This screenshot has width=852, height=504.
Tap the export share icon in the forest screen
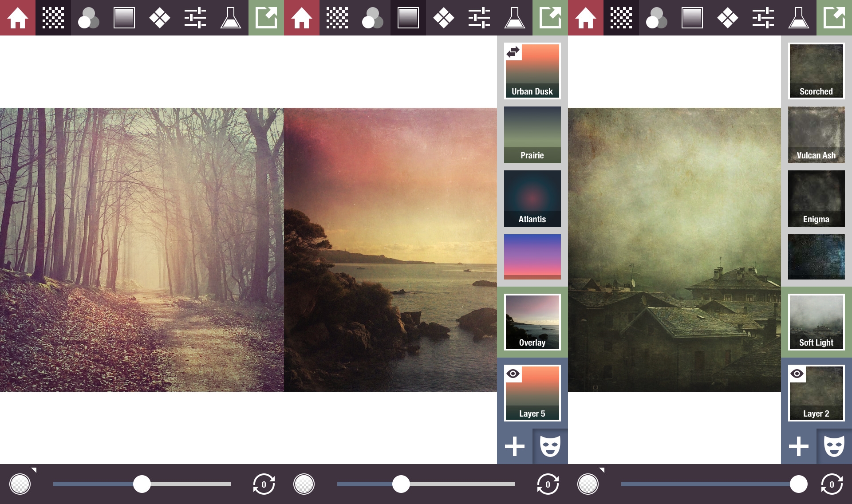point(266,18)
